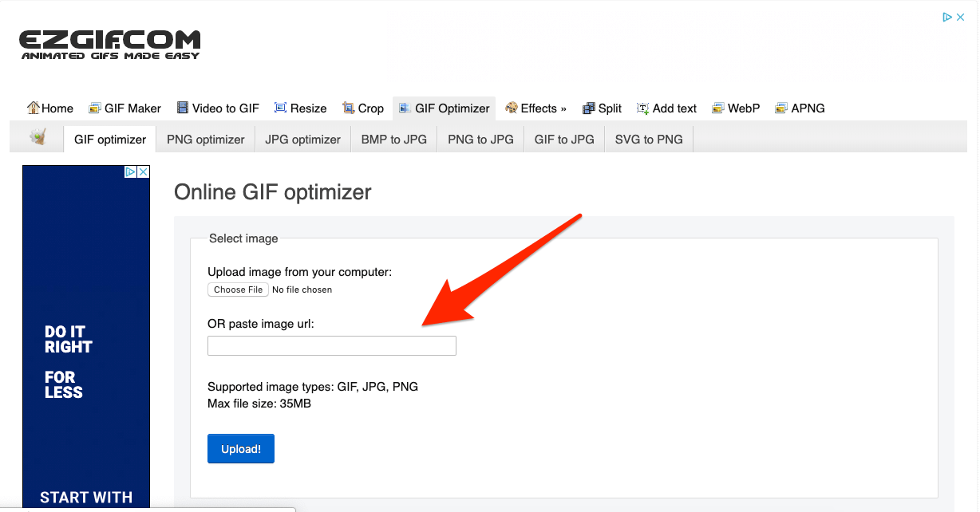
Task: Click the Add text icon
Action: point(642,108)
